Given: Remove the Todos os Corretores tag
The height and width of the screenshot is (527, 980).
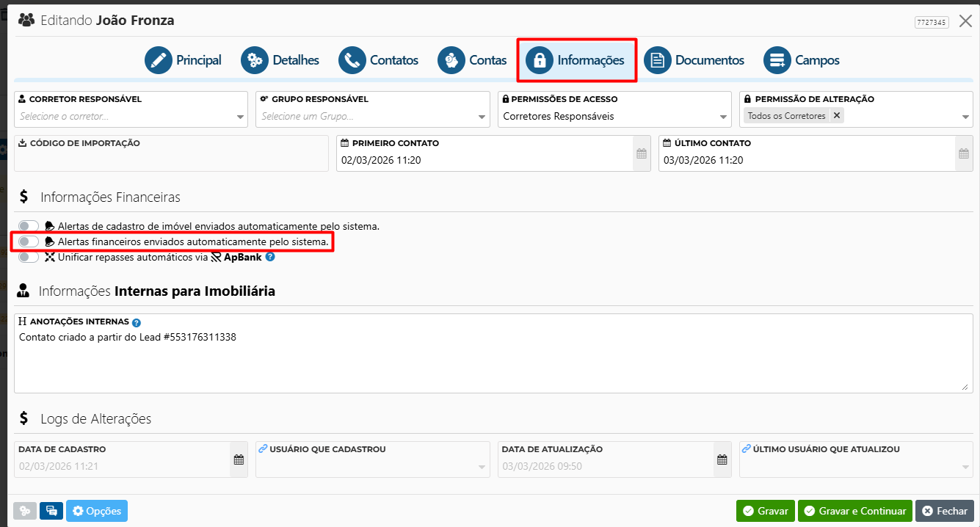Looking at the screenshot, I should pyautogui.click(x=836, y=116).
